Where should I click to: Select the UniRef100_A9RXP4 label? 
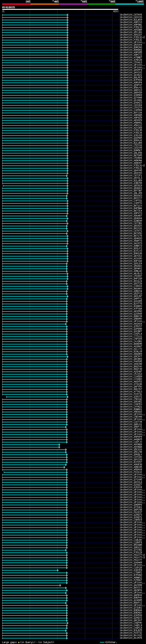click(131, 82)
